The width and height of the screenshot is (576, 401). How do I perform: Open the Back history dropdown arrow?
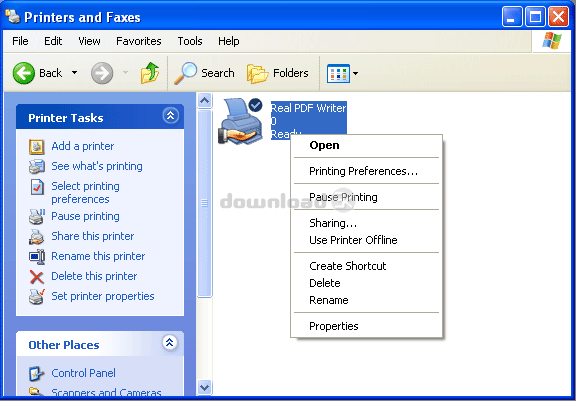(x=75, y=73)
